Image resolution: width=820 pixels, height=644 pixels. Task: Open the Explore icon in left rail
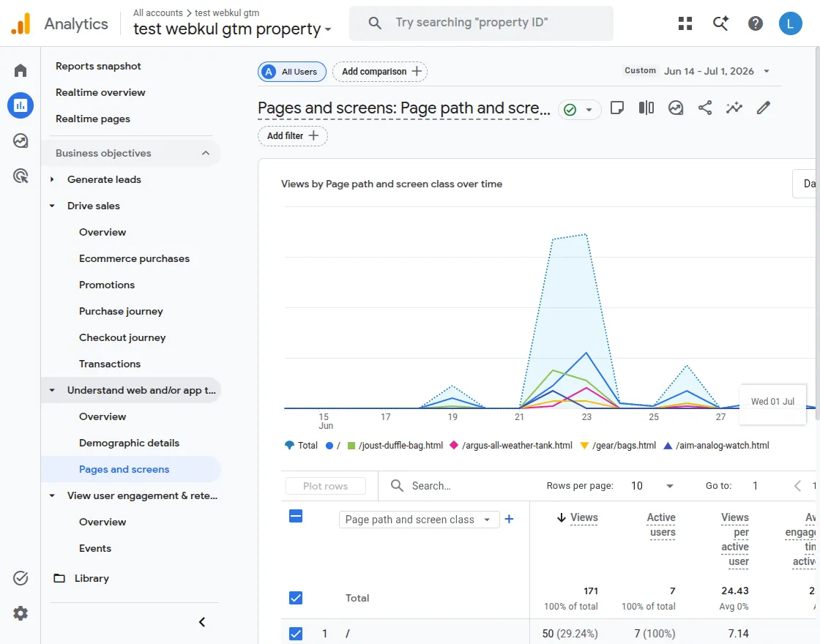point(20,141)
